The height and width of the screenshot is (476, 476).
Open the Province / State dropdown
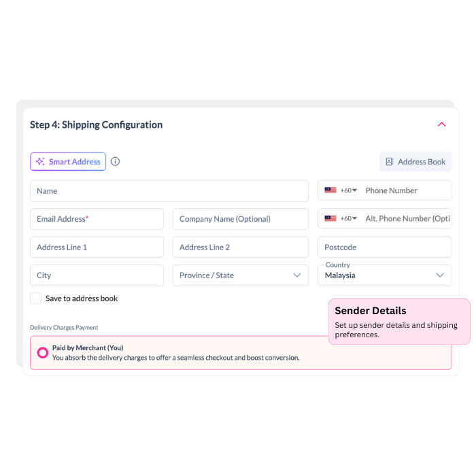pyautogui.click(x=296, y=275)
